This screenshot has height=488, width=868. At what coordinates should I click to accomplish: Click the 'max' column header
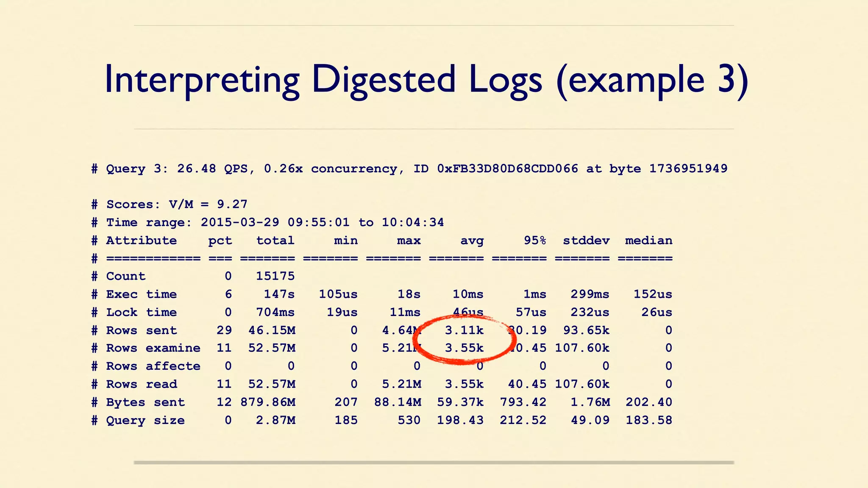[409, 241]
